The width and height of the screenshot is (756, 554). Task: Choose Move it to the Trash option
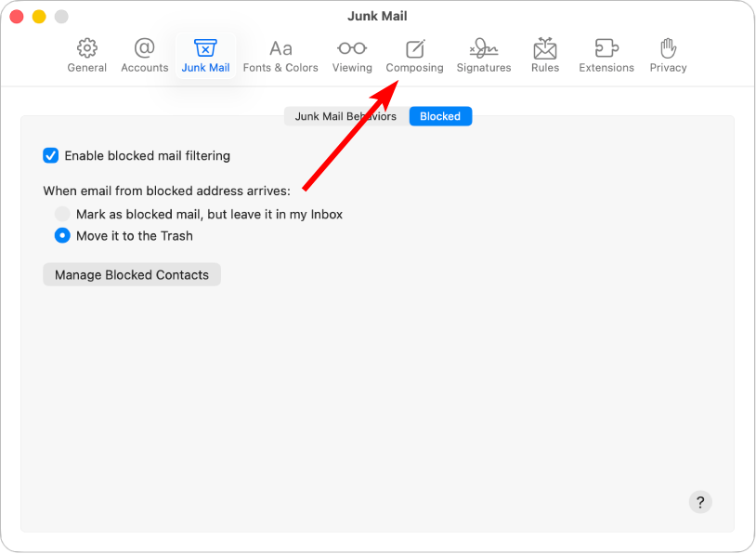[x=62, y=235]
